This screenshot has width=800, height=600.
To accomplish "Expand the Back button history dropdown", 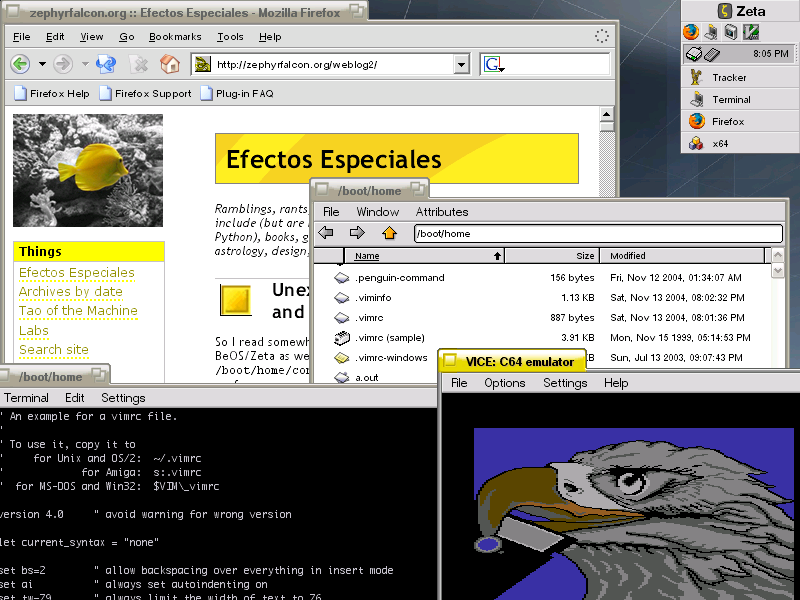I will tap(42, 64).
